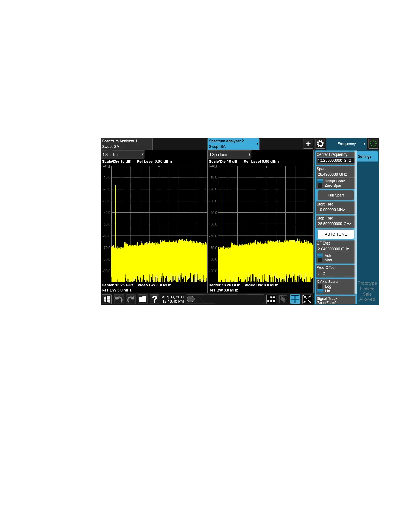
Task: Edit the Span 26.49 GHz field
Action: pos(335,174)
